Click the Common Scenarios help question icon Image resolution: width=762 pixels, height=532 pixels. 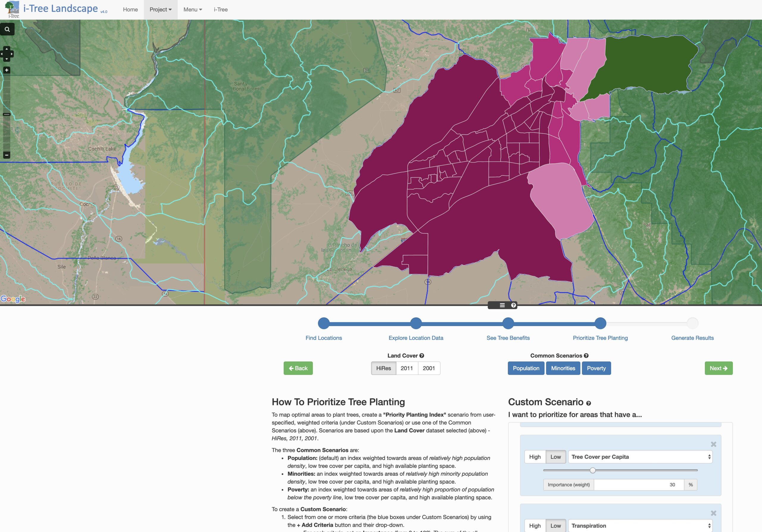586,356
